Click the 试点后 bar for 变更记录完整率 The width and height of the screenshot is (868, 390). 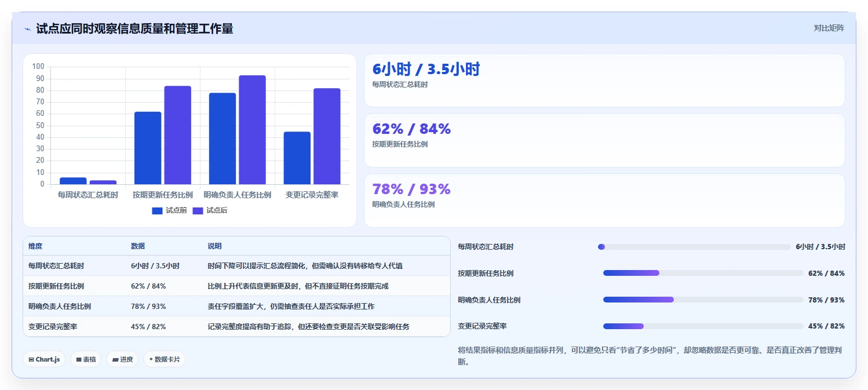coord(327,136)
